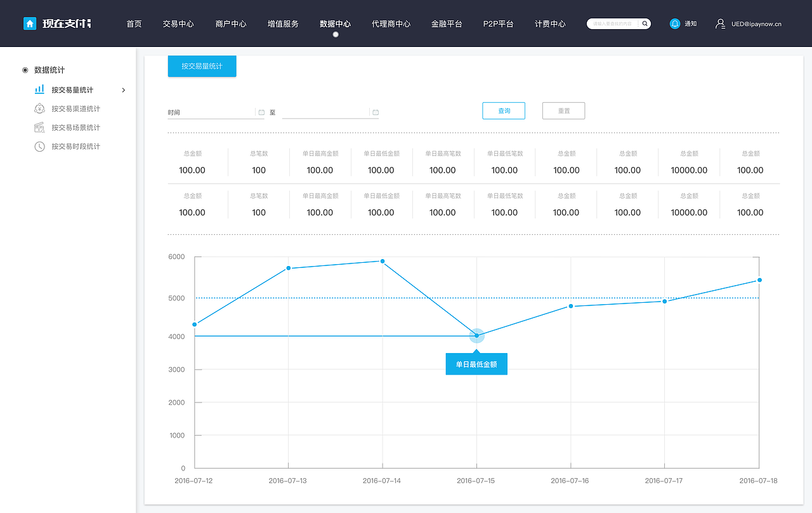This screenshot has height=513, width=812.
Task: Click the 2016-07-17 chart data point
Action: 665,301
